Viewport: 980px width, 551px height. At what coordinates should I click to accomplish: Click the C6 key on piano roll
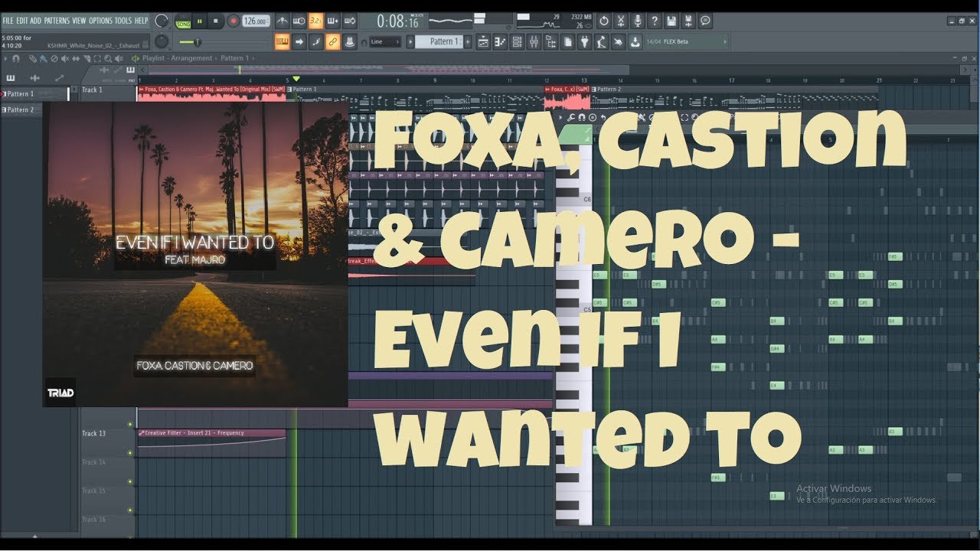point(573,199)
